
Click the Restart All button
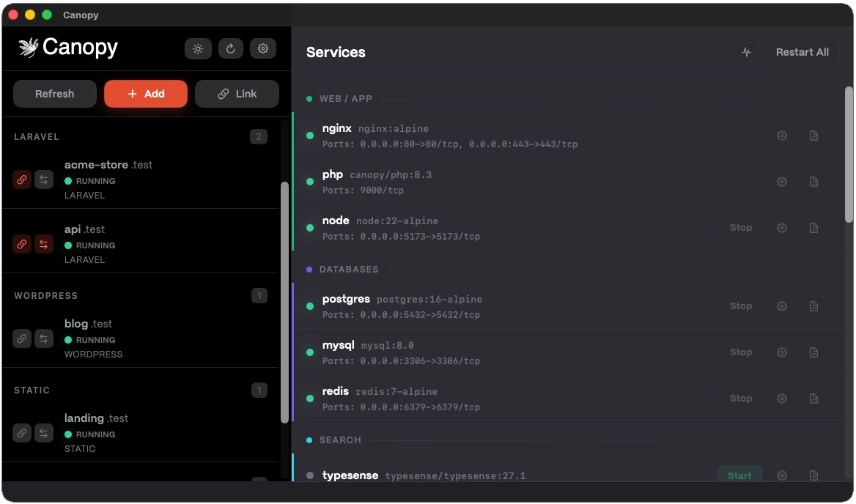pos(802,52)
